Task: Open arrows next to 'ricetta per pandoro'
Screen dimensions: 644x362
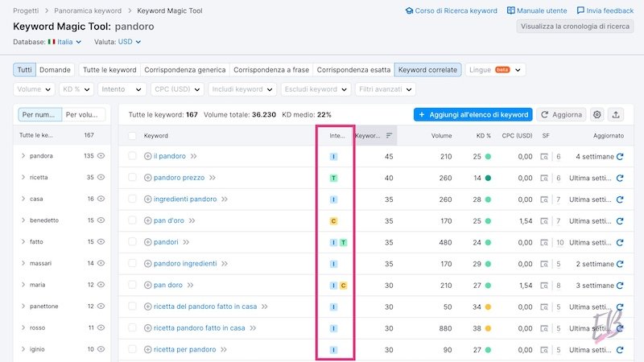Action: (224, 350)
